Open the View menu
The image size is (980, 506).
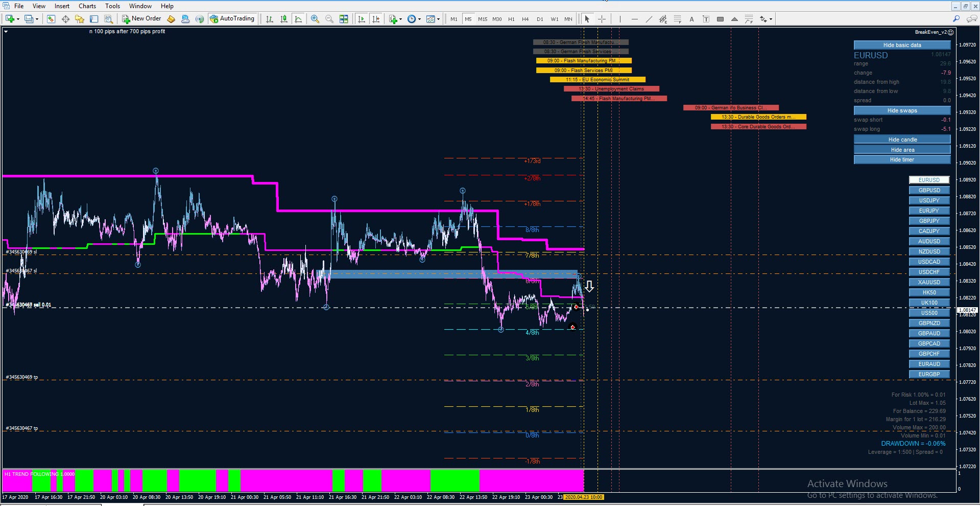[39, 6]
